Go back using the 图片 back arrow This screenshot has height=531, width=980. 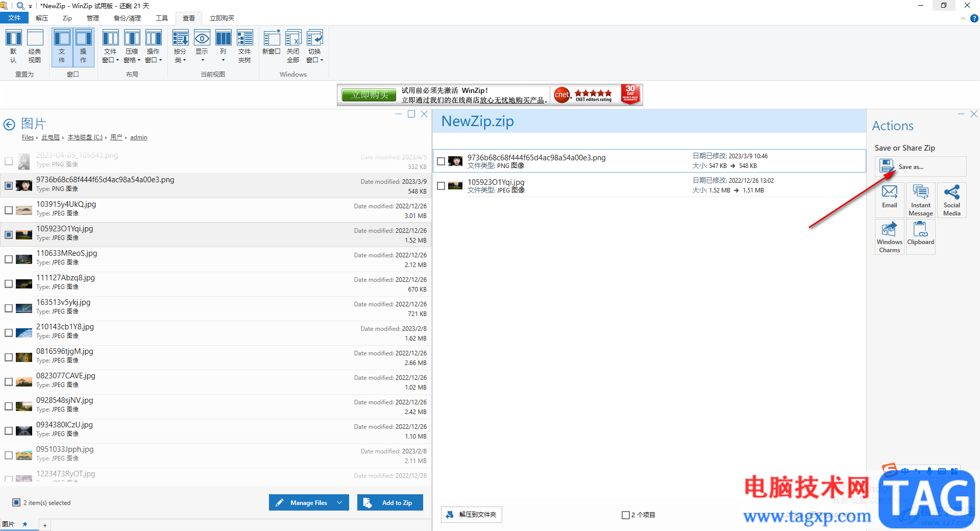tap(9, 124)
